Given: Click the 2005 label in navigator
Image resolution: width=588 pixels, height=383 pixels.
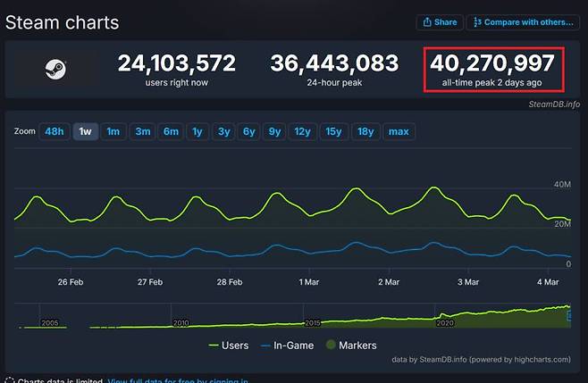Looking at the screenshot, I should (x=50, y=322).
